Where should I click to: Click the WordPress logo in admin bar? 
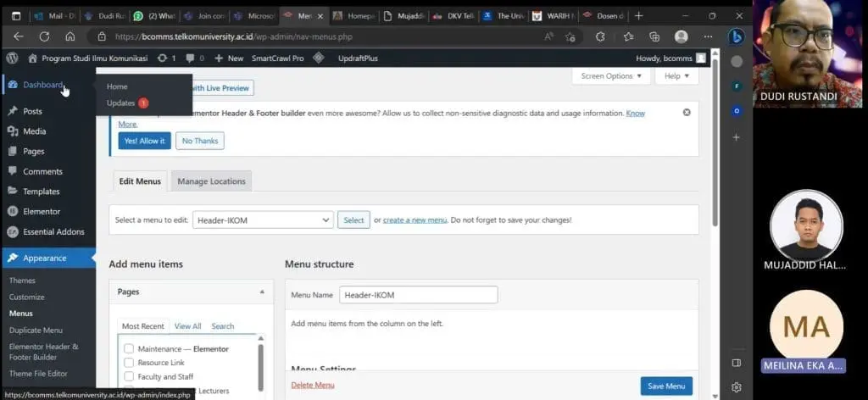click(13, 58)
